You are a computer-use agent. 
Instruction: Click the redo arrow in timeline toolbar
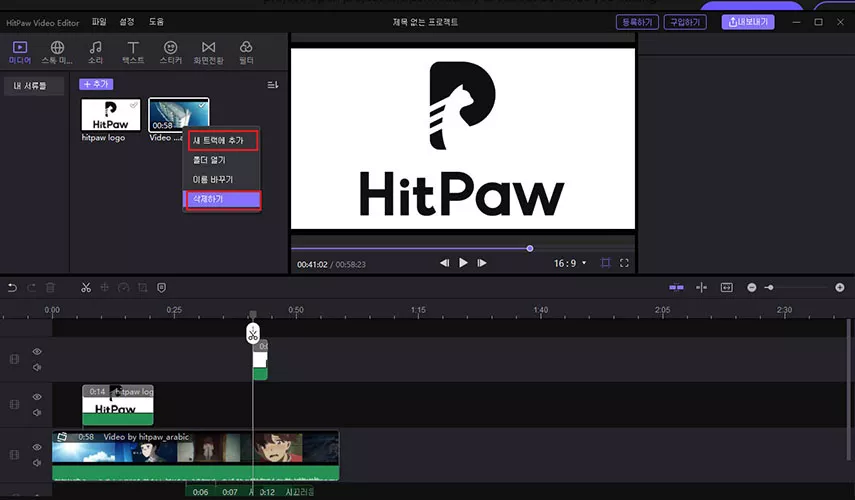pyautogui.click(x=32, y=287)
